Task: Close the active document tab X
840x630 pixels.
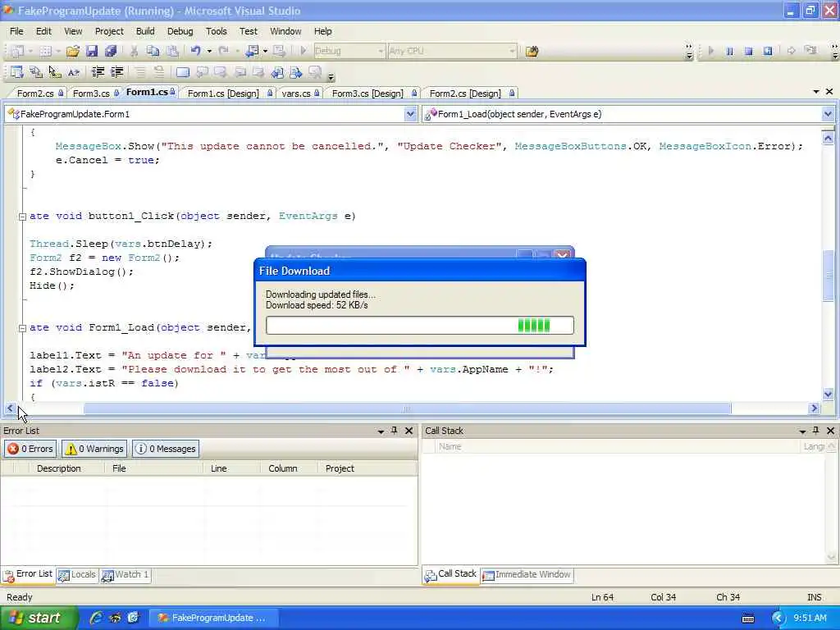Action: [829, 92]
